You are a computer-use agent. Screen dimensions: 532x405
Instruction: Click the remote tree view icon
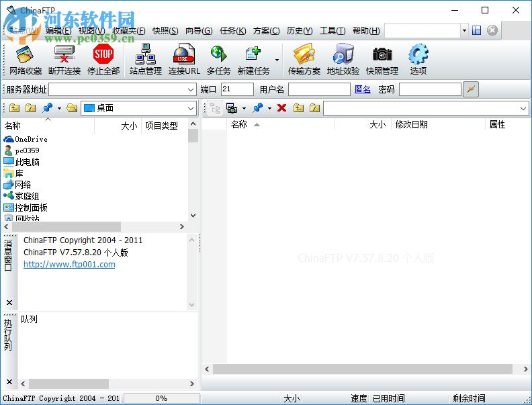[x=215, y=109]
